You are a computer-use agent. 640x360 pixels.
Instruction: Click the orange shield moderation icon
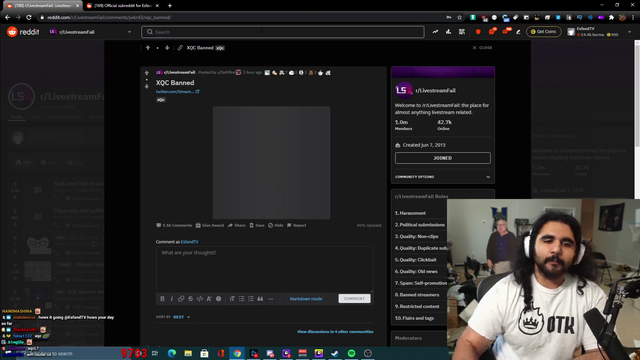[478, 32]
